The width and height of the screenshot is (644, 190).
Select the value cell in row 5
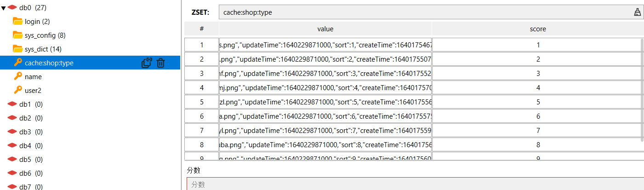325,102
